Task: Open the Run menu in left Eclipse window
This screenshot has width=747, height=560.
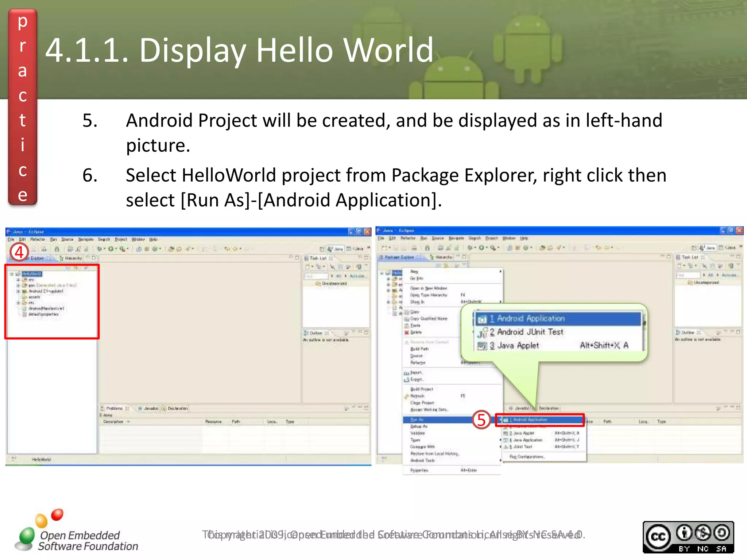Action: (x=54, y=240)
